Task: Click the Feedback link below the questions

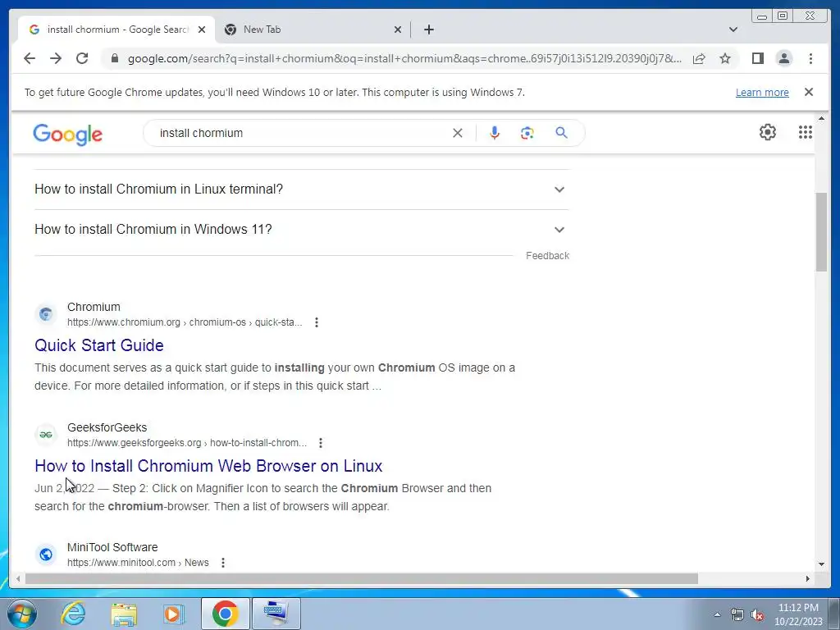Action: pos(547,256)
